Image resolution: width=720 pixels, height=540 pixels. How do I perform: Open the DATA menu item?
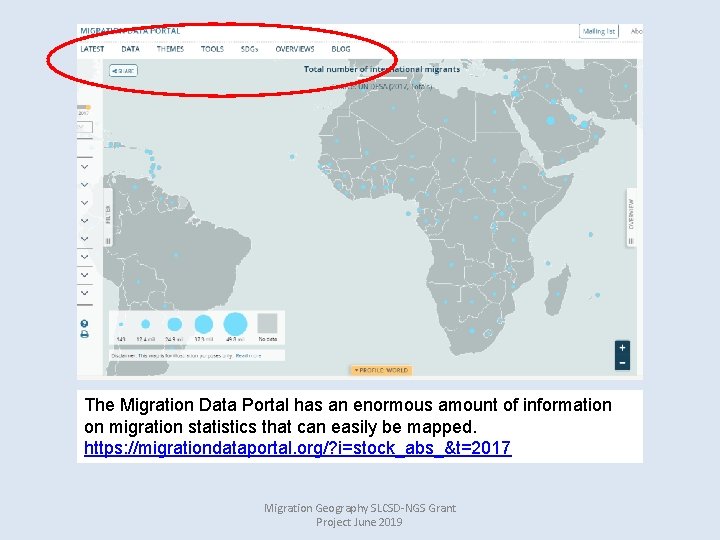130,49
